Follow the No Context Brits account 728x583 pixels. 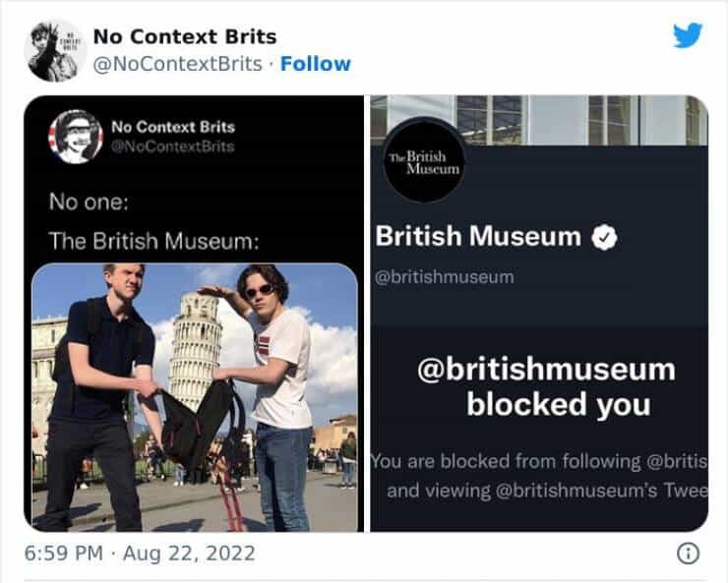point(315,64)
